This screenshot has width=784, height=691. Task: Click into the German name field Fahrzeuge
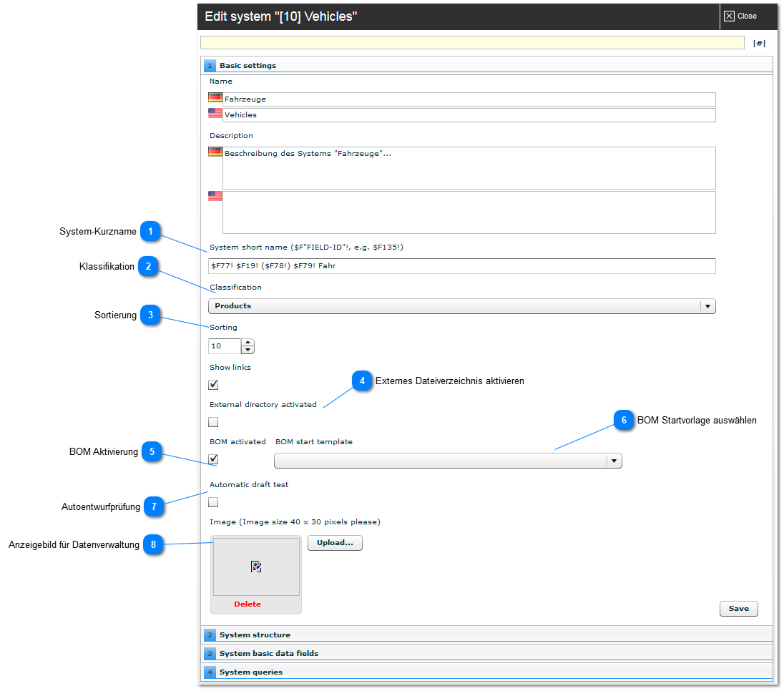(469, 99)
